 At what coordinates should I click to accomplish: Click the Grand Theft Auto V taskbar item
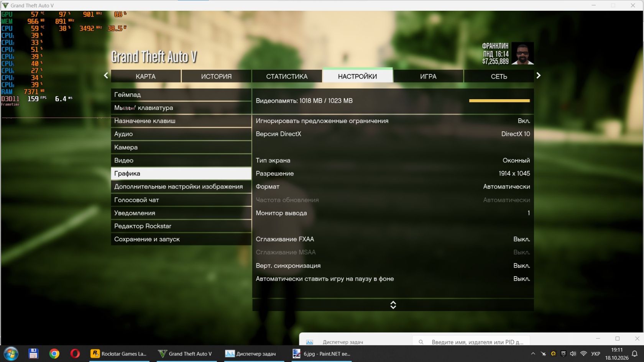click(186, 354)
